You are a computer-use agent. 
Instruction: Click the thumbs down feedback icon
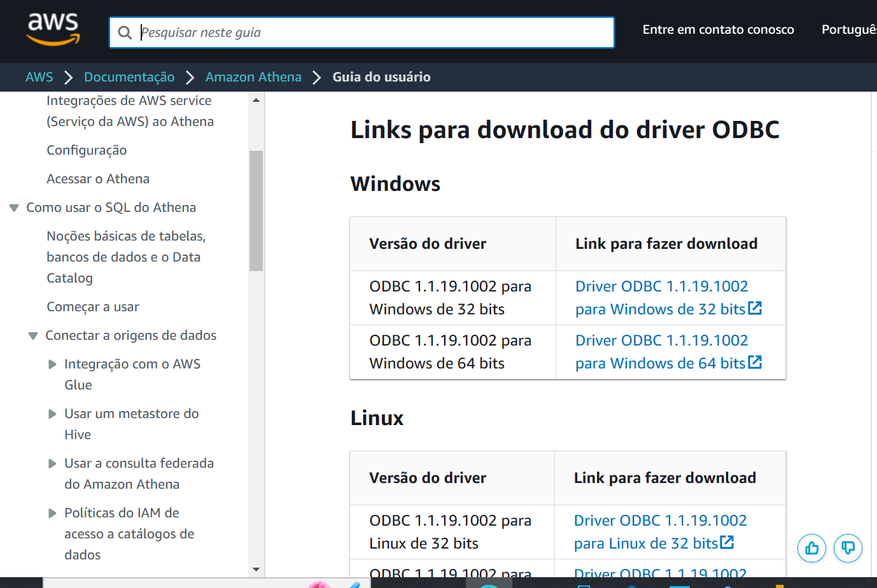click(848, 548)
